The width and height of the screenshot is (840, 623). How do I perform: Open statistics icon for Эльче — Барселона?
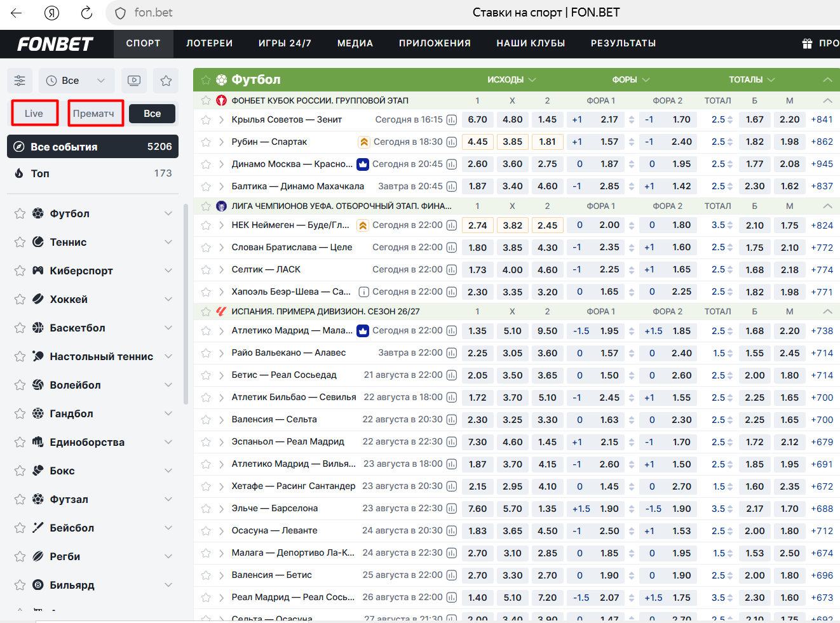(x=452, y=508)
